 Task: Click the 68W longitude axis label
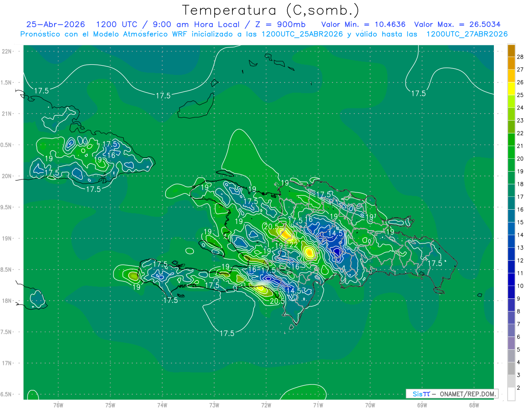pyautogui.click(x=474, y=405)
